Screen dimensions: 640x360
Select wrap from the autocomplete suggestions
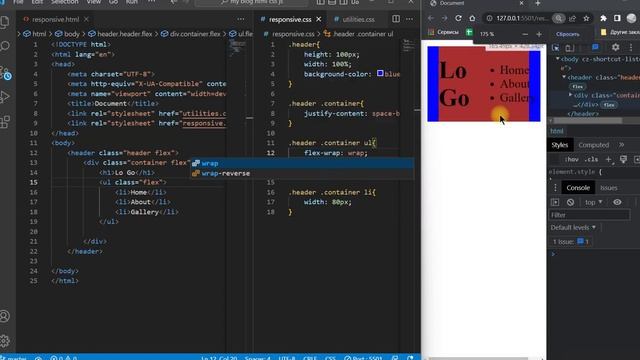pyautogui.click(x=302, y=163)
